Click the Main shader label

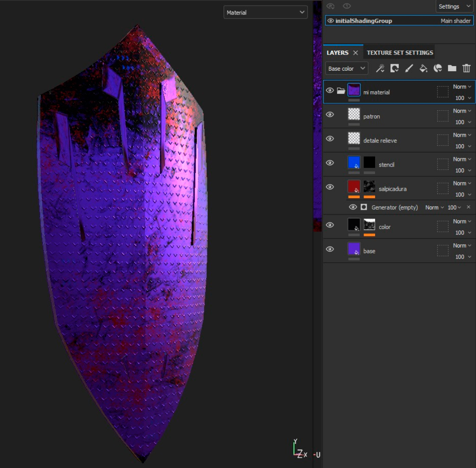coord(456,21)
